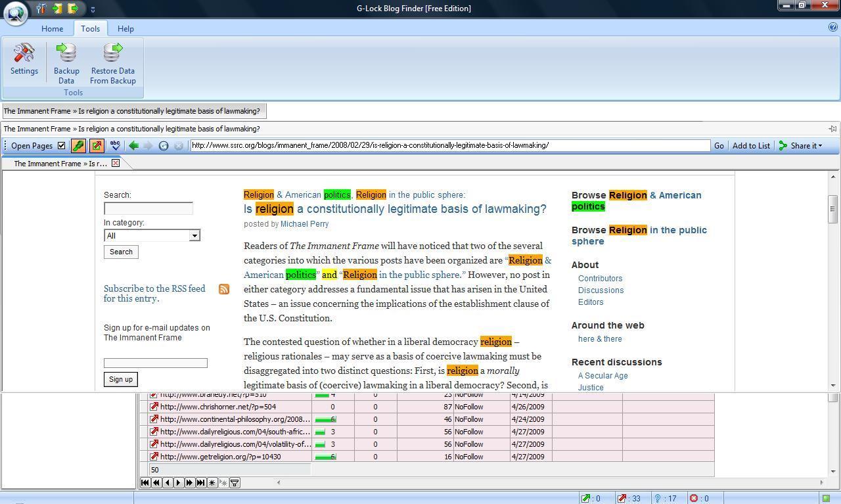Click the question mark unknown count status icon
This screenshot has width=841, height=504.
point(658,499)
